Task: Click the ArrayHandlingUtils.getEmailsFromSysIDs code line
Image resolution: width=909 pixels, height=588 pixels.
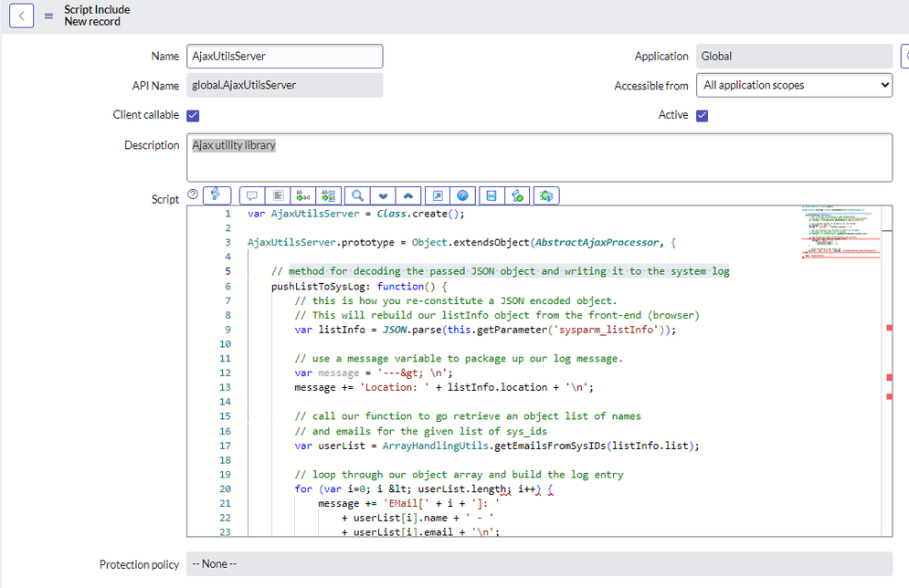Action: click(497, 446)
